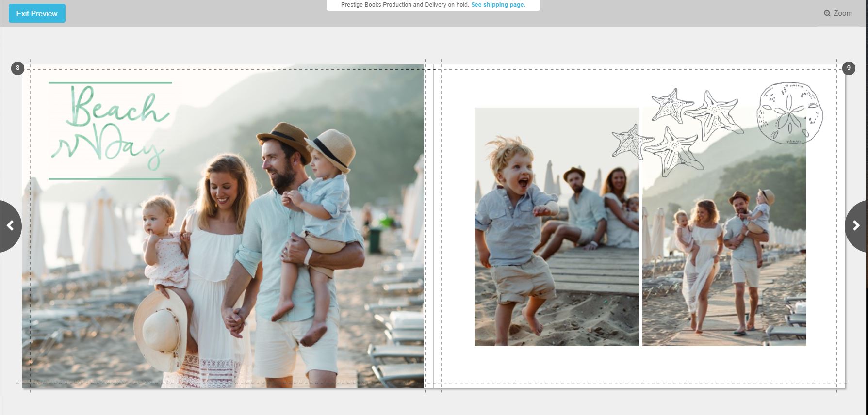Click the Beach Day title graphic
The width and height of the screenshot is (868, 415).
pos(111,130)
